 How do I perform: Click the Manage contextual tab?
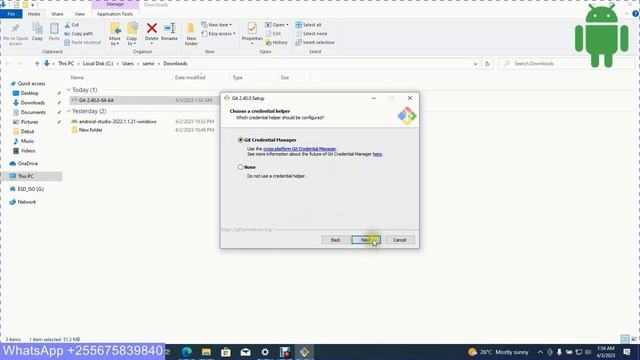click(115, 4)
